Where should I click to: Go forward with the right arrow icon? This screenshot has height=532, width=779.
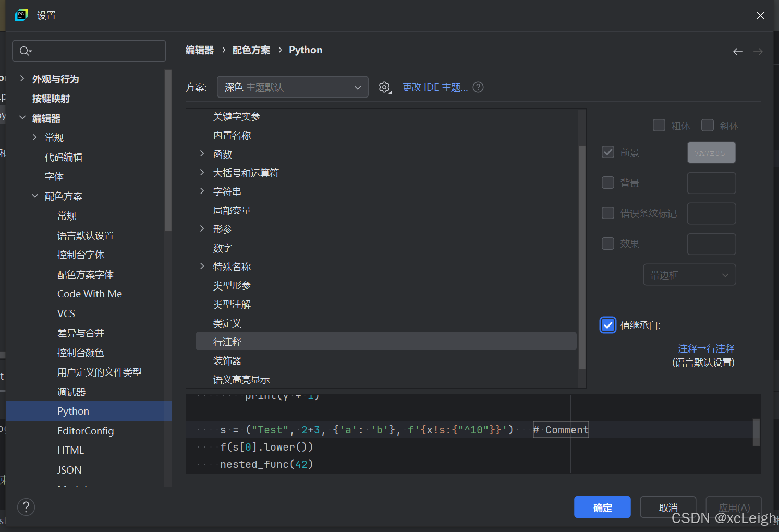click(x=758, y=51)
